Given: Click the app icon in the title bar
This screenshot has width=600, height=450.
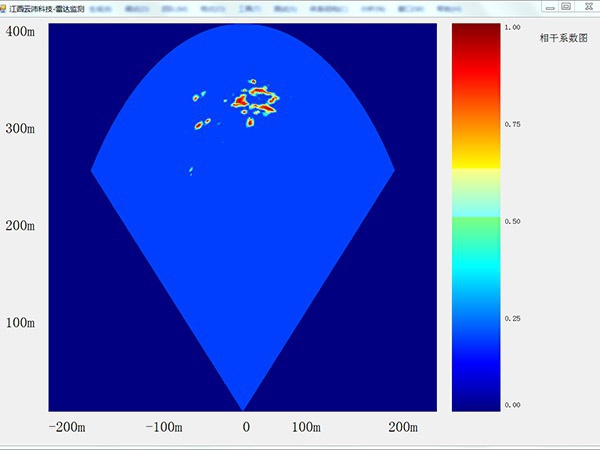Looking at the screenshot, I should (x=5, y=6).
